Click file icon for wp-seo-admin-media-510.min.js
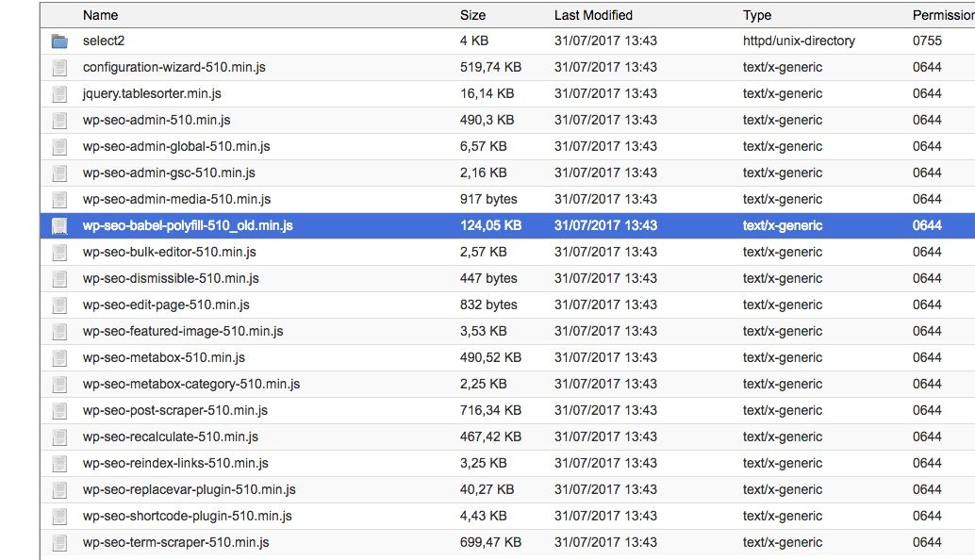The width and height of the screenshot is (975, 560). (59, 200)
